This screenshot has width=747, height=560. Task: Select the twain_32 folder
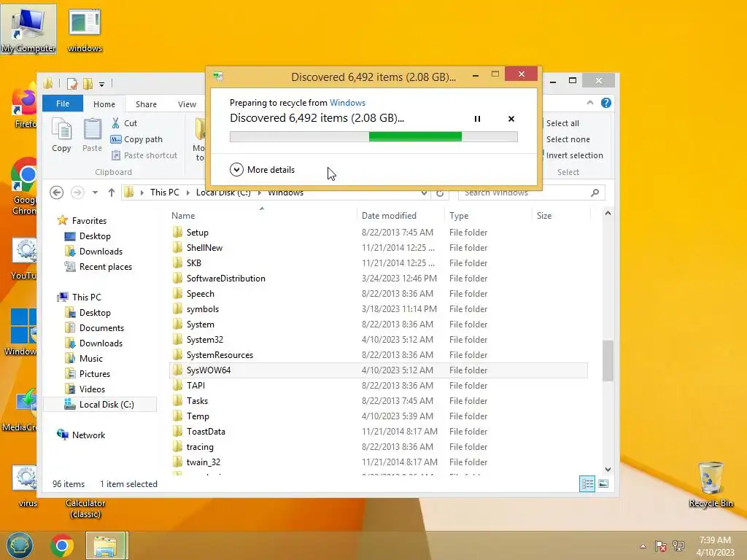coord(379,462)
